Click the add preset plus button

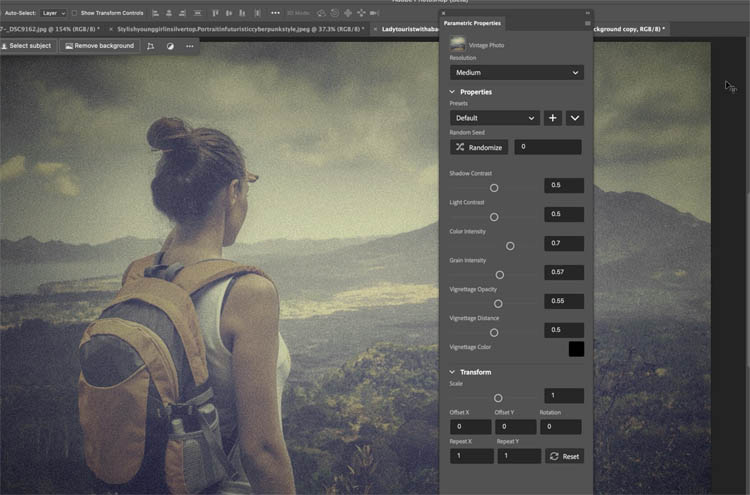pos(552,118)
